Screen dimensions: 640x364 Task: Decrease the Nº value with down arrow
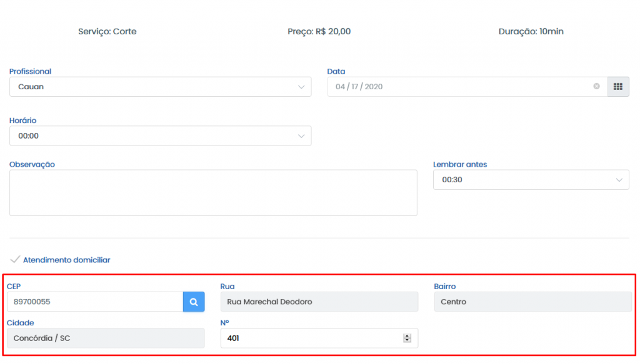tap(407, 340)
